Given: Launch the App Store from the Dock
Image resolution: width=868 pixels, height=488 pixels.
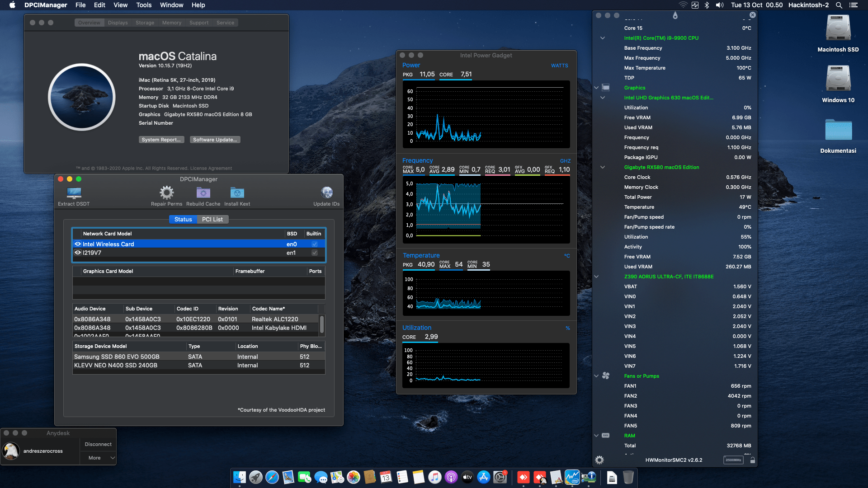Looking at the screenshot, I should click(x=483, y=477).
